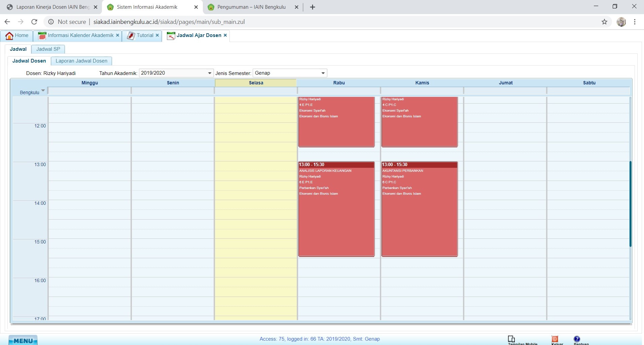Close the Tutorial tab
This screenshot has height=345, width=644.
point(157,35)
